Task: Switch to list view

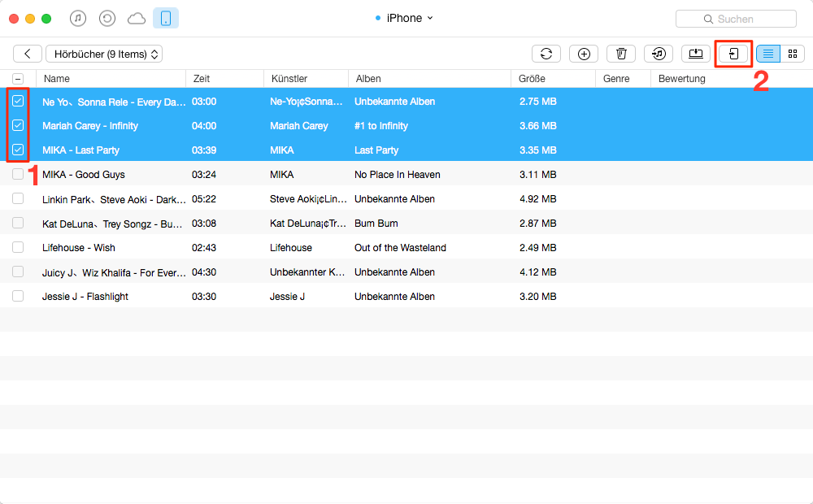Action: (768, 54)
